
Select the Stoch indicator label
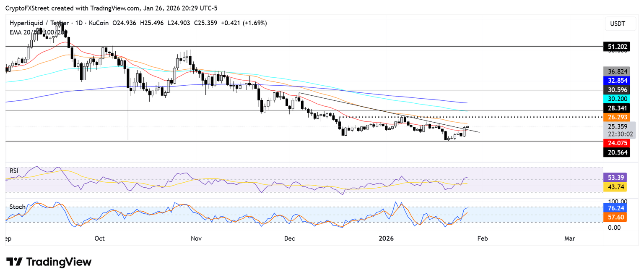coord(18,207)
